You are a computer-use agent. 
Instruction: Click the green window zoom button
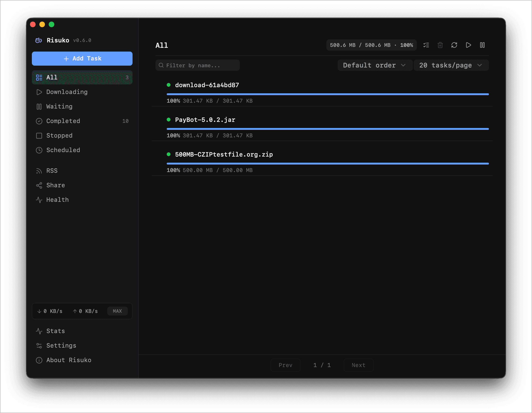(52, 24)
